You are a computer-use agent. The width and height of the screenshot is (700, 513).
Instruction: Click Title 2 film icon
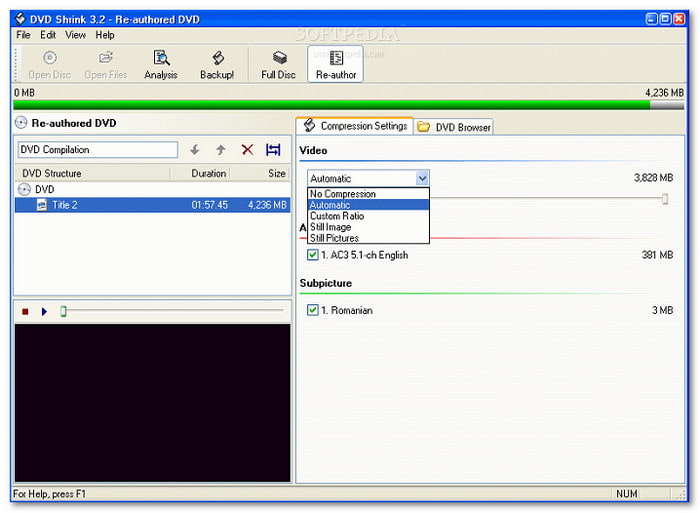[42, 205]
